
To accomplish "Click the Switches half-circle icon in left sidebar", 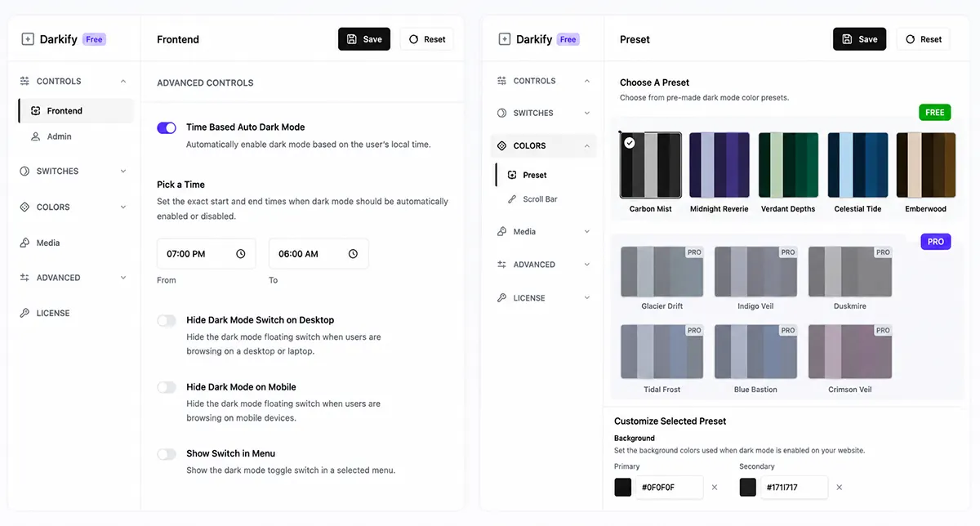I will (x=25, y=171).
